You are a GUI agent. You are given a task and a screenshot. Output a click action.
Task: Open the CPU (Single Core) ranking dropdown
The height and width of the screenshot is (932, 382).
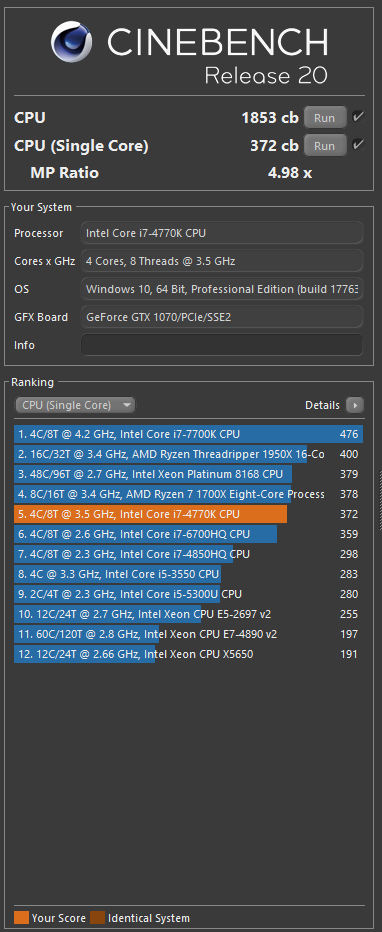click(75, 405)
